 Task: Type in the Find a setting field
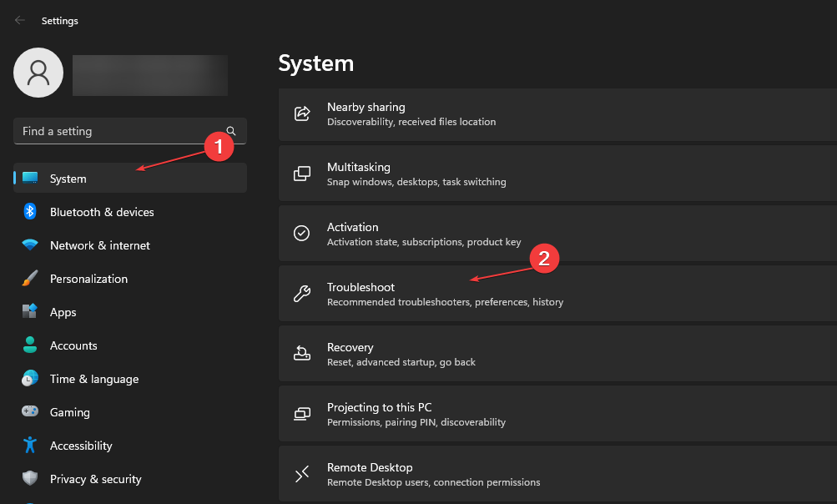[x=117, y=131]
